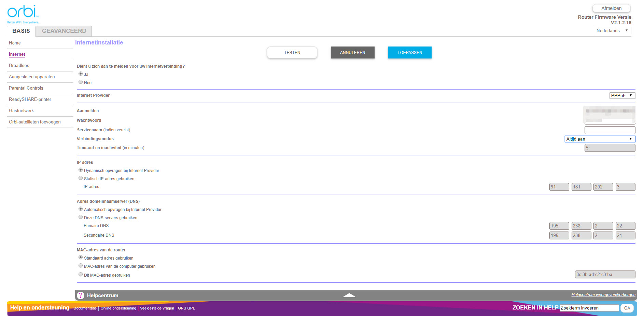Click 'Helpcentrum weergeven/verbergen' link
Screen dimensions: 644x316
(603, 295)
